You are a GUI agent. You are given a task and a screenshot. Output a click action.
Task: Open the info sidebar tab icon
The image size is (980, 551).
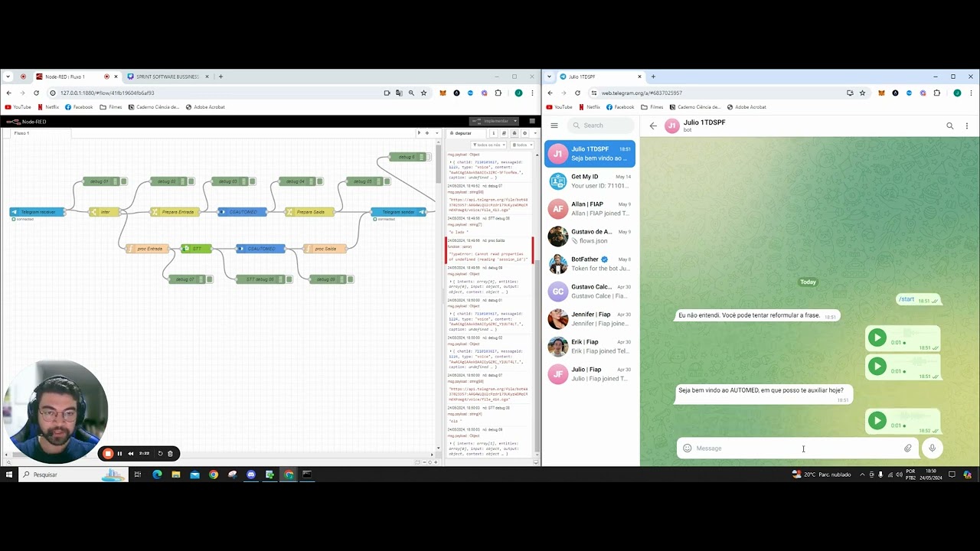coord(494,133)
